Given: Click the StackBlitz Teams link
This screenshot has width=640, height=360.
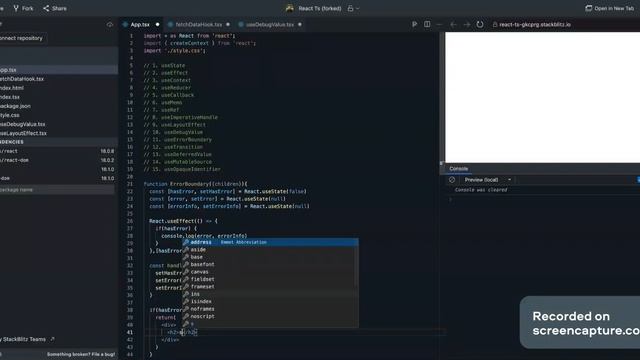Looking at the screenshot, I should click(27, 339).
